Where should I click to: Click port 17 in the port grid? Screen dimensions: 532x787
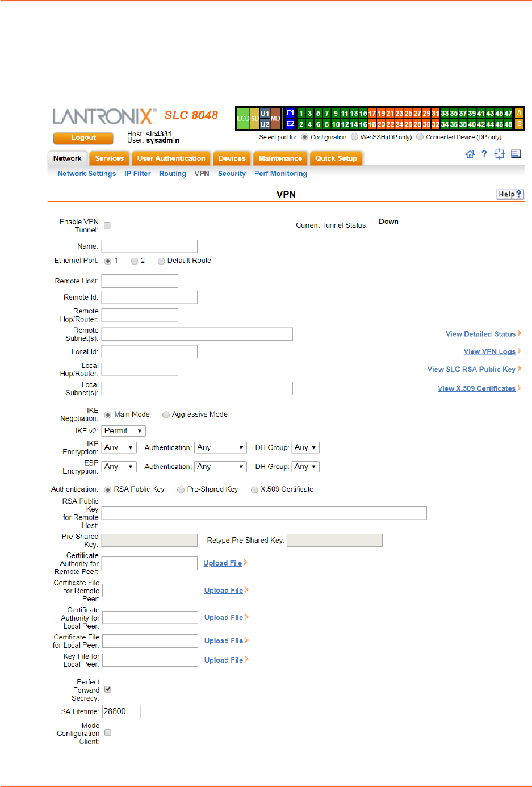tap(372, 114)
